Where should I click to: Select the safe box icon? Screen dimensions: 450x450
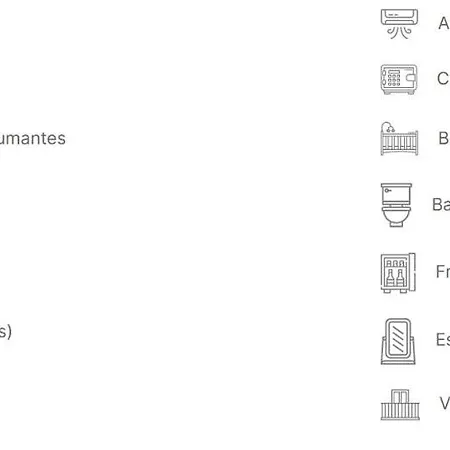(399, 79)
